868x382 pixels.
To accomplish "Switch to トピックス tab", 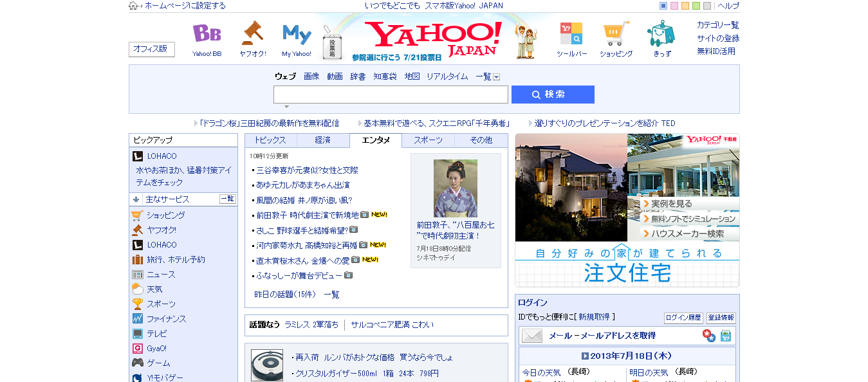I will (x=271, y=140).
